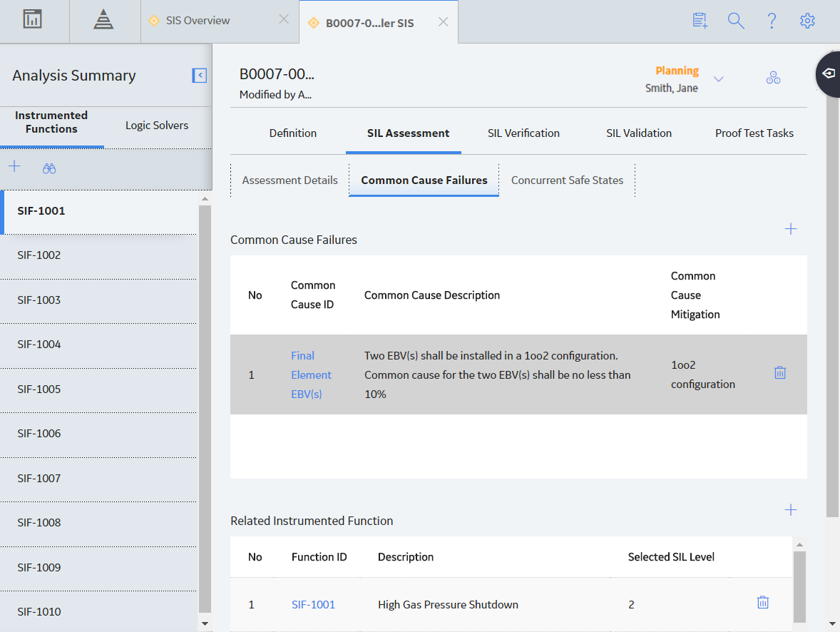
Task: Close the B0007-0...ler SIS tab
Action: (x=444, y=22)
